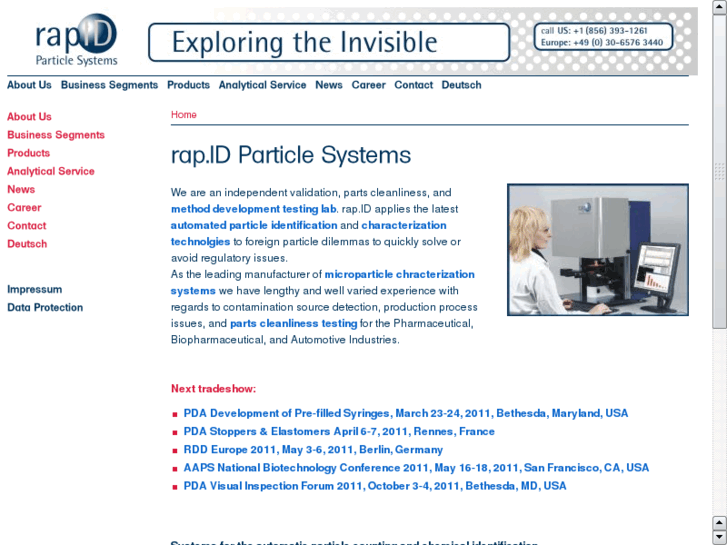
Task: Follow the method development testing lab link
Action: click(x=254, y=209)
